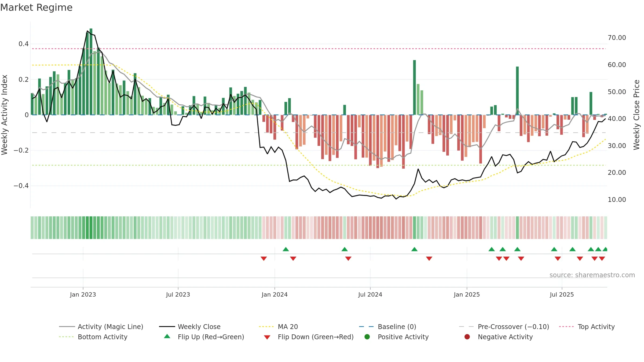644x362 pixels.
Task: Click the Jan 2024 axis label
Action: click(x=275, y=294)
